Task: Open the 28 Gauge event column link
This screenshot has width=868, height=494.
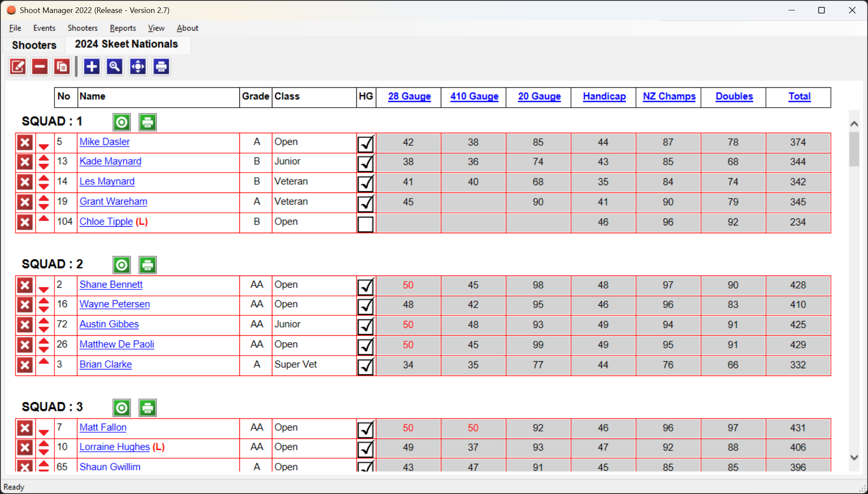Action: click(x=409, y=96)
